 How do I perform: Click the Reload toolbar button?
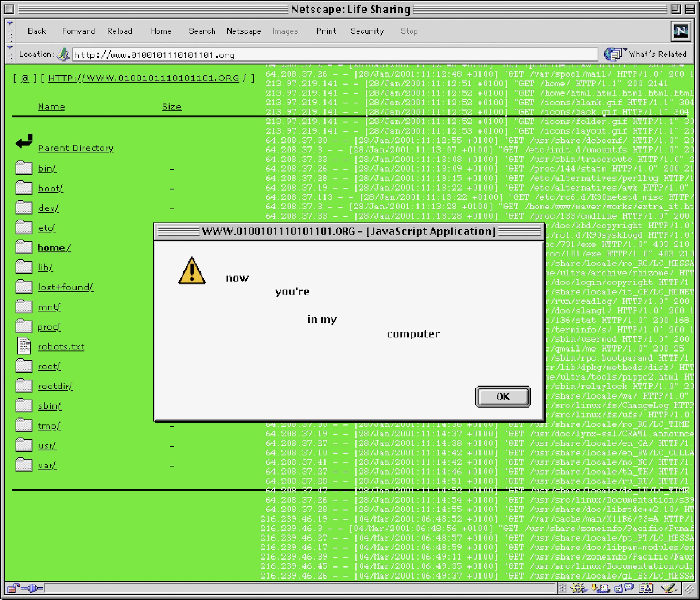coord(119,31)
